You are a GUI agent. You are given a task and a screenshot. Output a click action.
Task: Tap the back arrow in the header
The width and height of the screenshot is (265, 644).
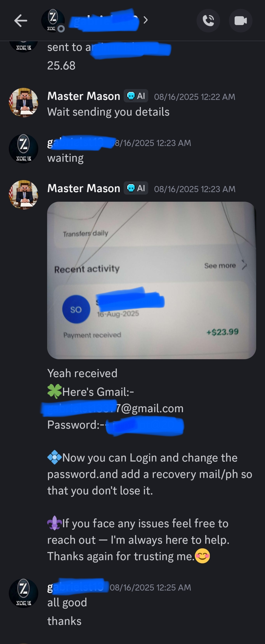click(21, 21)
